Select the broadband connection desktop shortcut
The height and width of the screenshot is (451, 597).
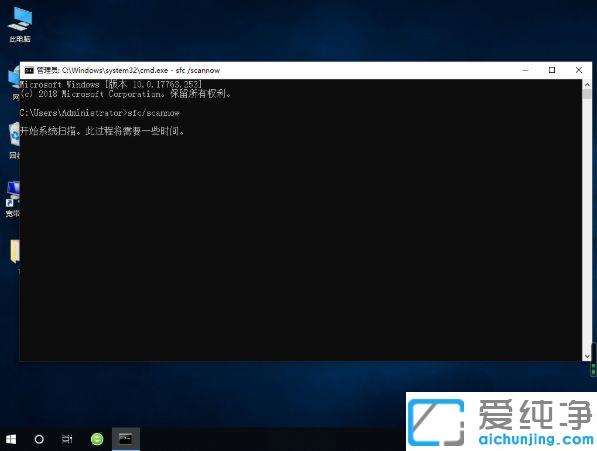click(x=13, y=199)
